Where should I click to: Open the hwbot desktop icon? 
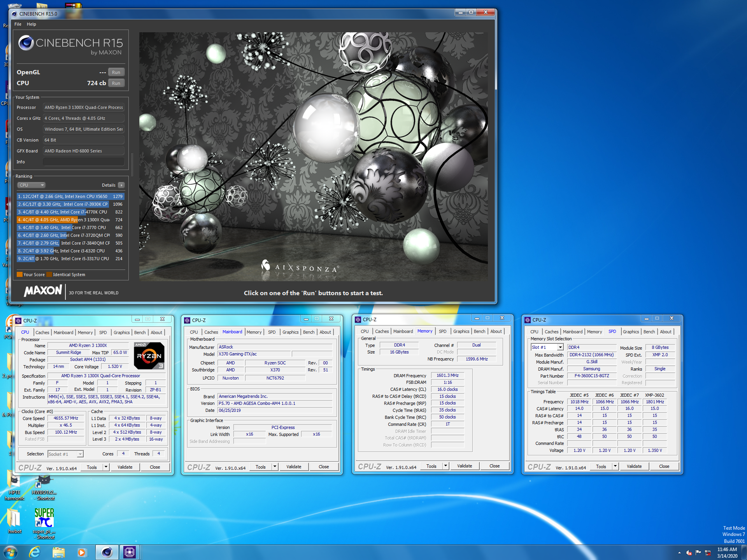[x=14, y=521]
